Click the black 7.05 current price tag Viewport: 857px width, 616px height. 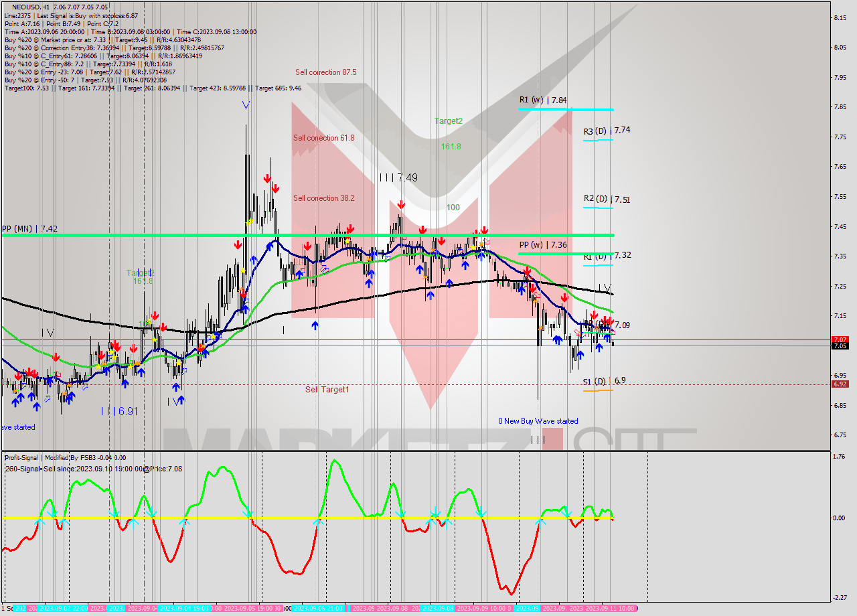click(x=840, y=346)
